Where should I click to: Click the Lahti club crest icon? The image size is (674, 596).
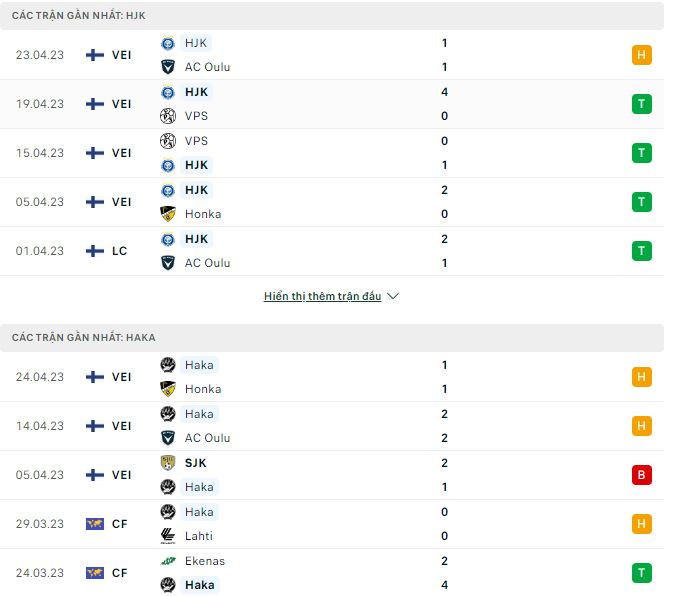pos(168,536)
